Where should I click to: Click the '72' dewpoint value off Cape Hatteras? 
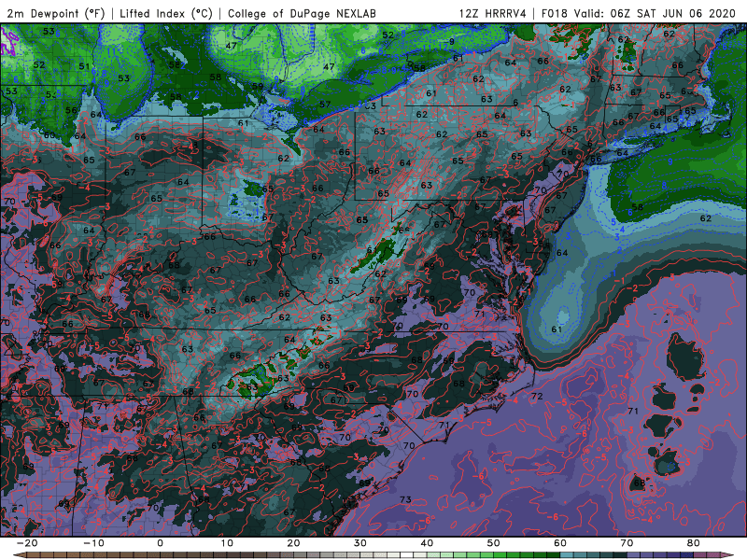pyautogui.click(x=537, y=396)
